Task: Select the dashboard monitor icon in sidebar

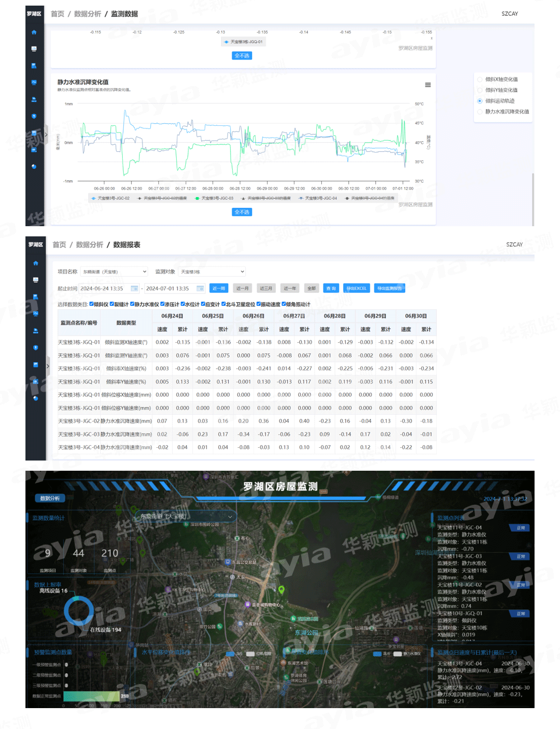Action: pyautogui.click(x=34, y=49)
